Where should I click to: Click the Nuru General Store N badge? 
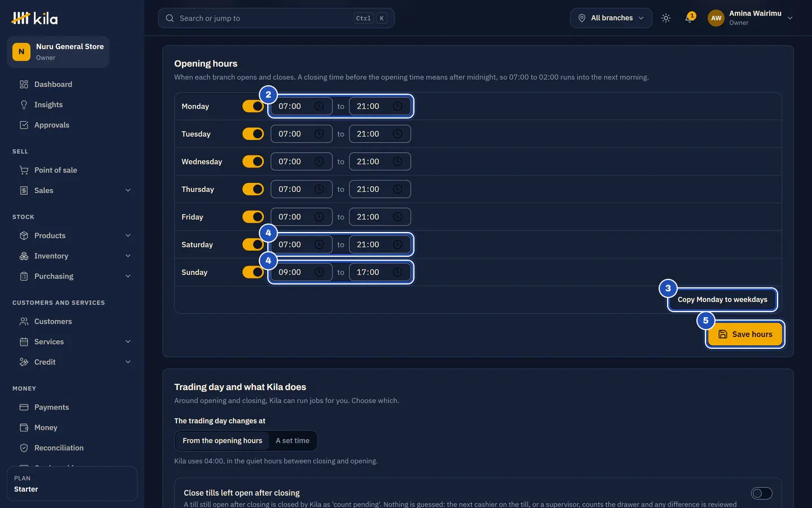pyautogui.click(x=21, y=52)
